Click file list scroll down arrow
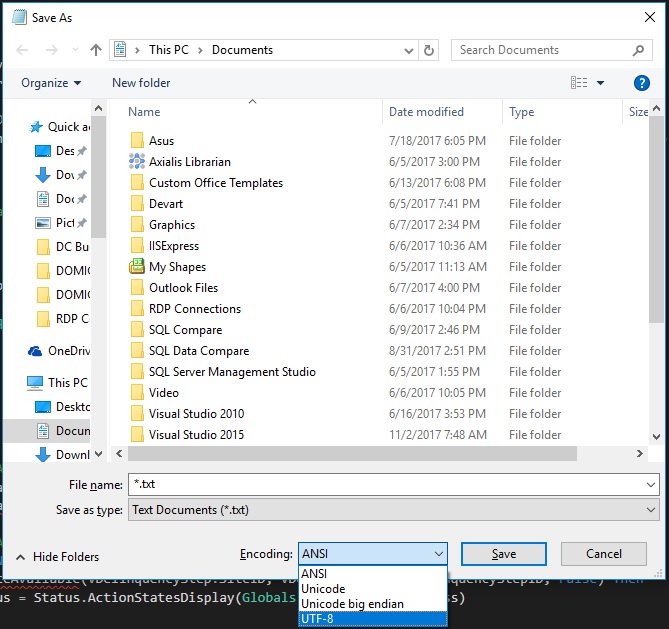 tap(657, 437)
